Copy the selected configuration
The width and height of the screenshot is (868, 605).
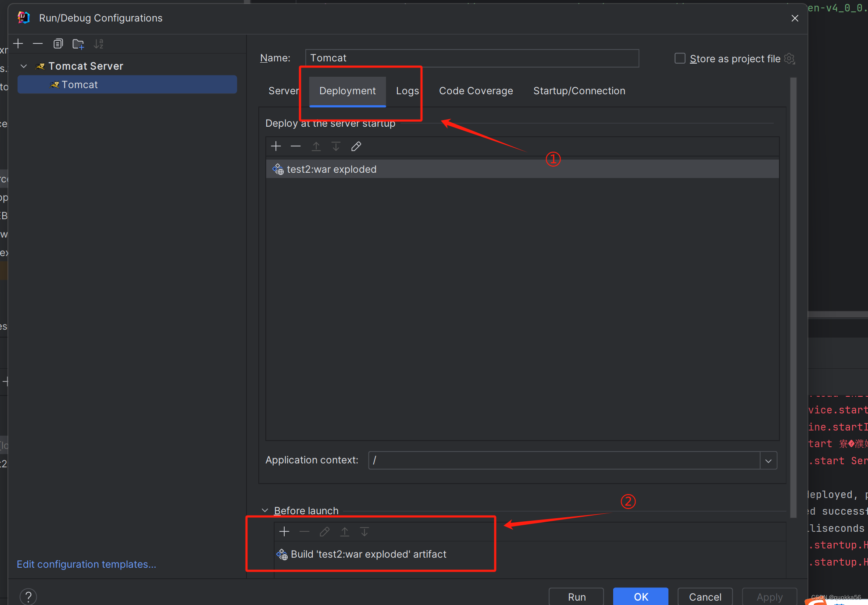pos(58,44)
